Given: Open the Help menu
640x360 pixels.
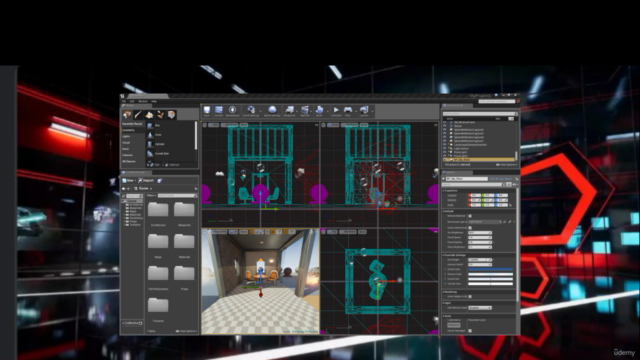Looking at the screenshot, I should pyautogui.click(x=154, y=101).
